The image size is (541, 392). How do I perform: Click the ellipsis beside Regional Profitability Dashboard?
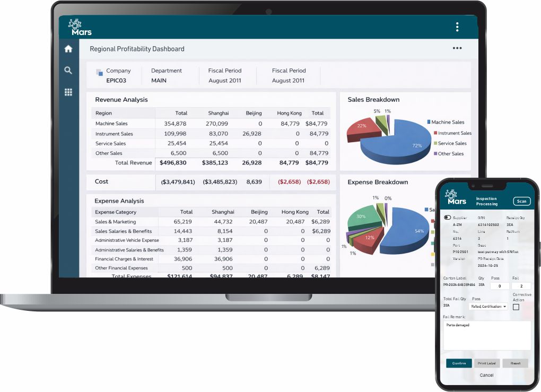457,48
